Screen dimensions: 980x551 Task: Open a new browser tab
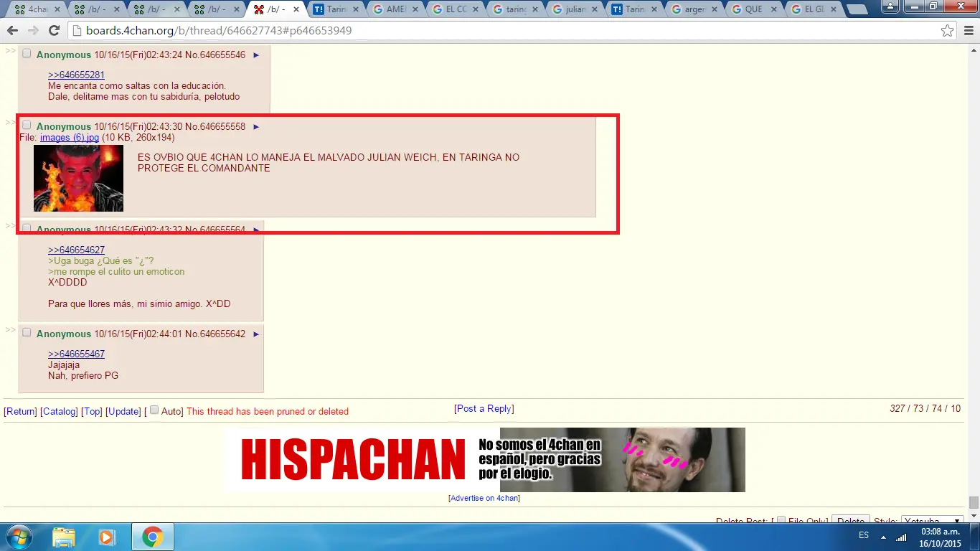856,9
